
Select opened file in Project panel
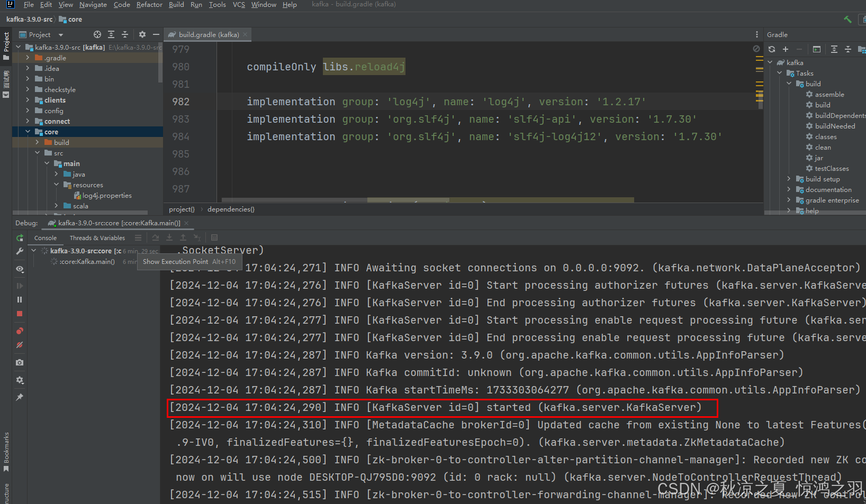coord(97,34)
